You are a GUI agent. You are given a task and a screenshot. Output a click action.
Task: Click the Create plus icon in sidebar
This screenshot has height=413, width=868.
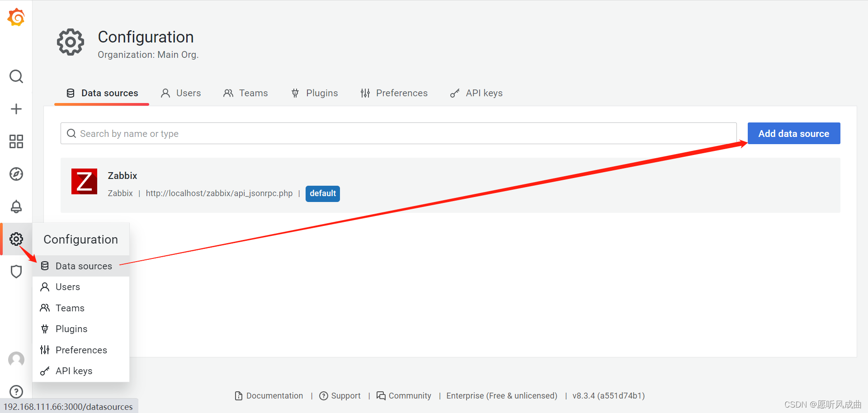(16, 109)
